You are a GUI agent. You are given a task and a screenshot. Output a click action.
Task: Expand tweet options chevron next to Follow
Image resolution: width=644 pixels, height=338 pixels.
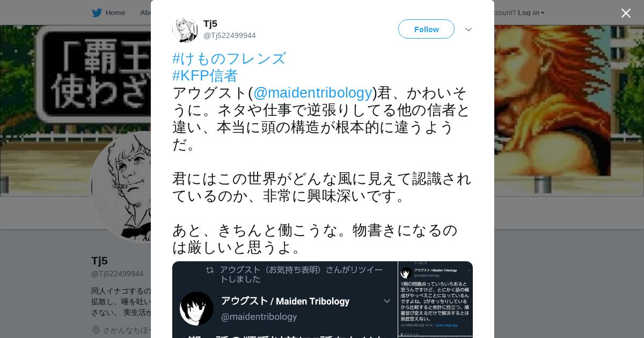(469, 30)
